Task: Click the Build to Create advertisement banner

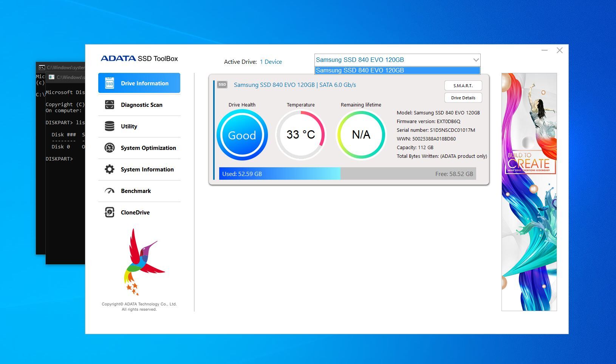Action: pos(529,192)
